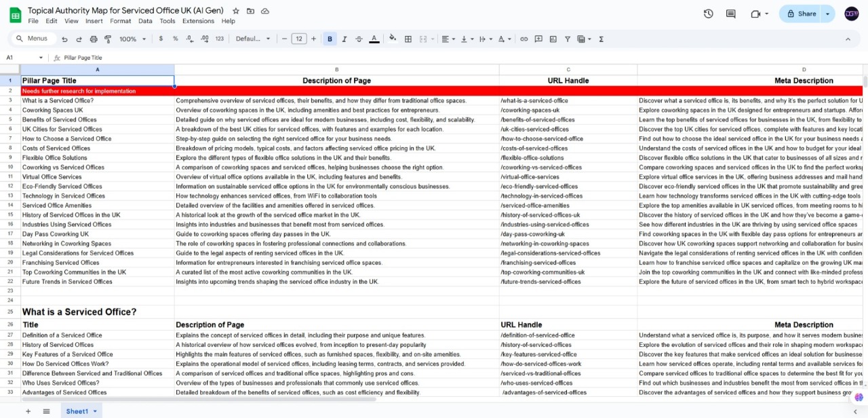Open the Format menu
The image size is (868, 418).
(x=120, y=21)
